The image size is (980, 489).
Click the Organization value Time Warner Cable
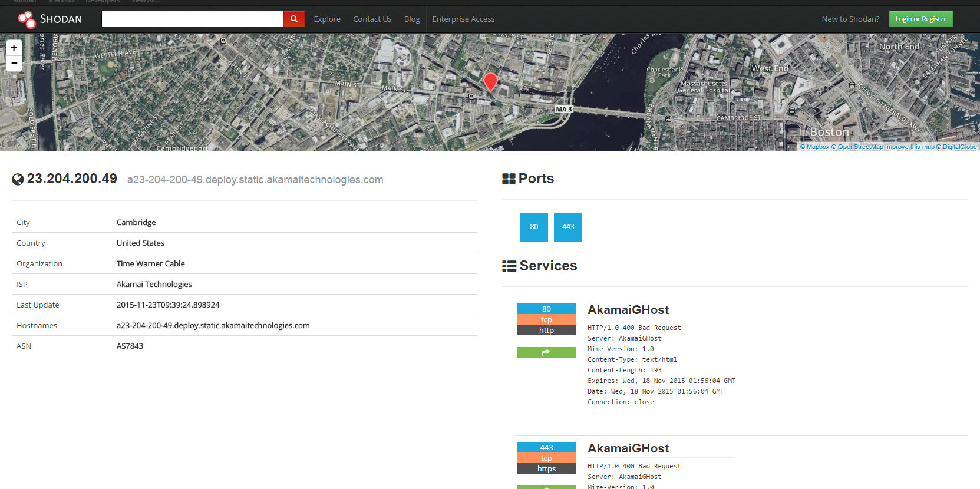(151, 263)
